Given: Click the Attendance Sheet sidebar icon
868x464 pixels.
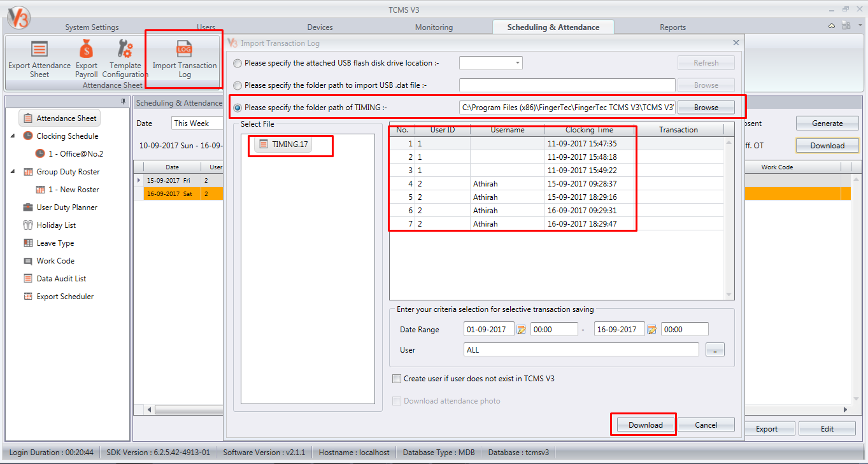Looking at the screenshot, I should point(28,118).
